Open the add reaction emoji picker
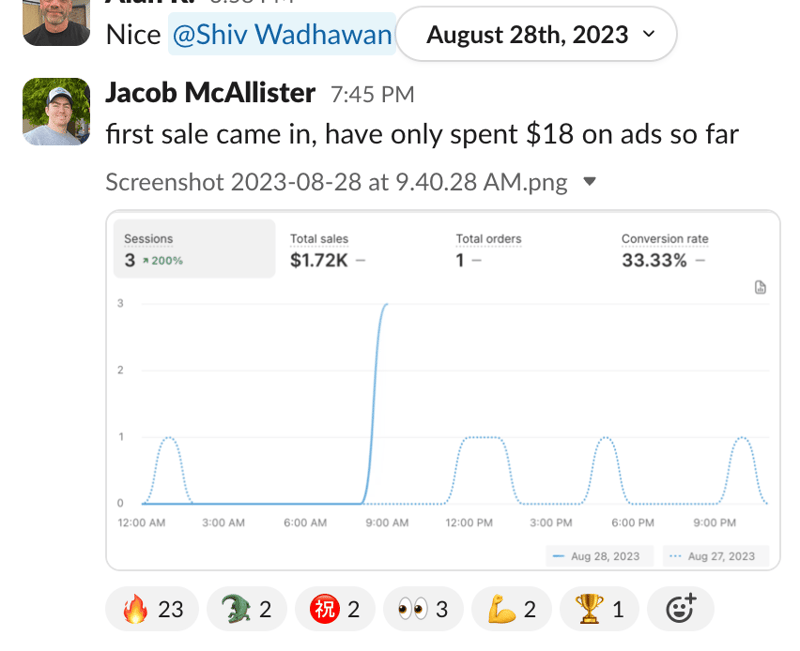Viewport: 800px width, 651px height. coord(681,609)
